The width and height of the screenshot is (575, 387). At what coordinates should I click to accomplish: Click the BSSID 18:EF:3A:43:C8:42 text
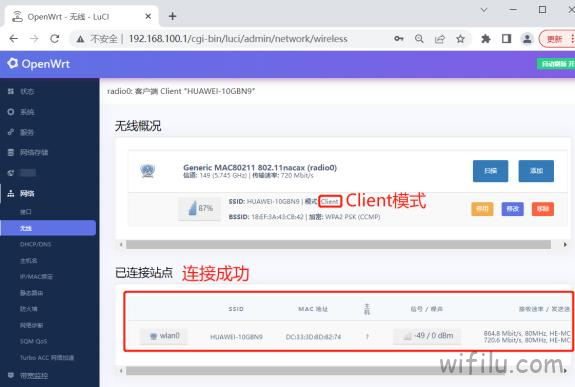266,217
